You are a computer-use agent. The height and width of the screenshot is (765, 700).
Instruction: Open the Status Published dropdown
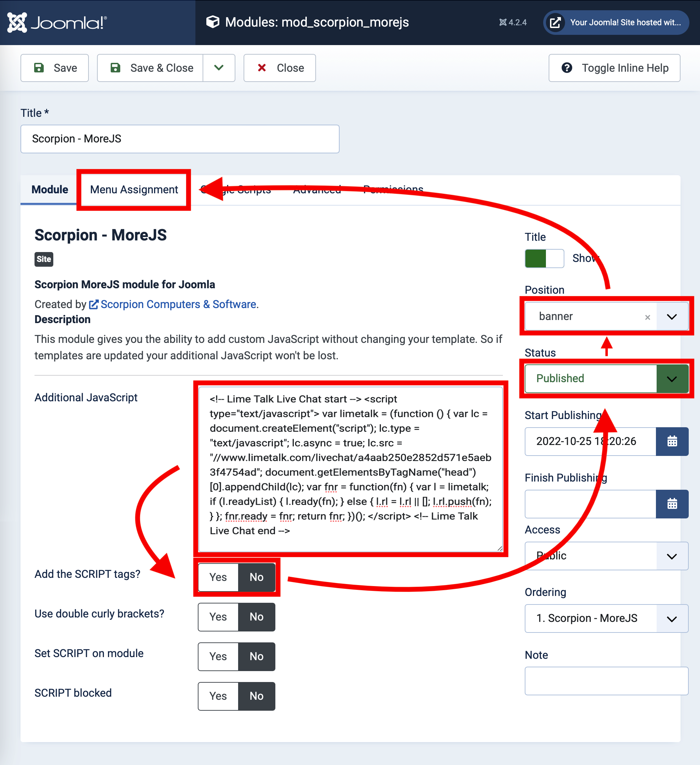click(607, 378)
